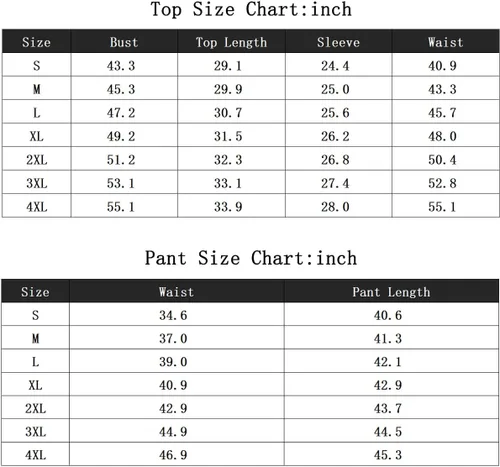Click pant length value 41.3 for size M
Viewport: 500px width, 467px height.
point(388,338)
